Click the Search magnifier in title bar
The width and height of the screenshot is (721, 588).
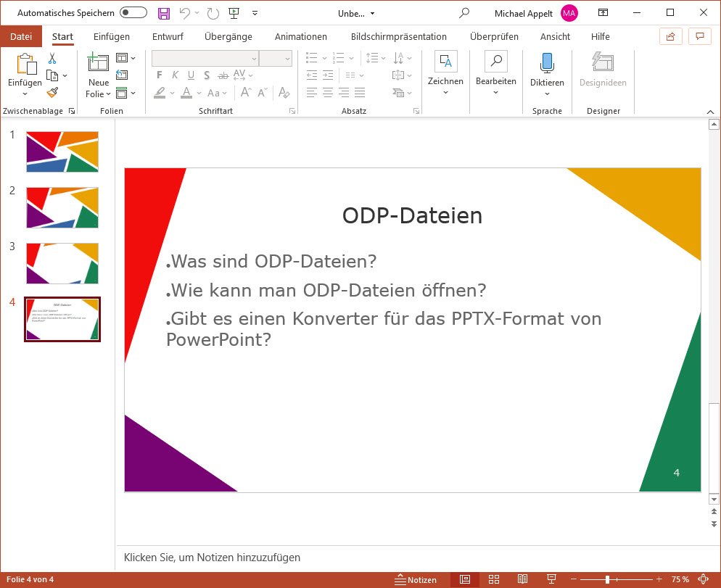(464, 13)
